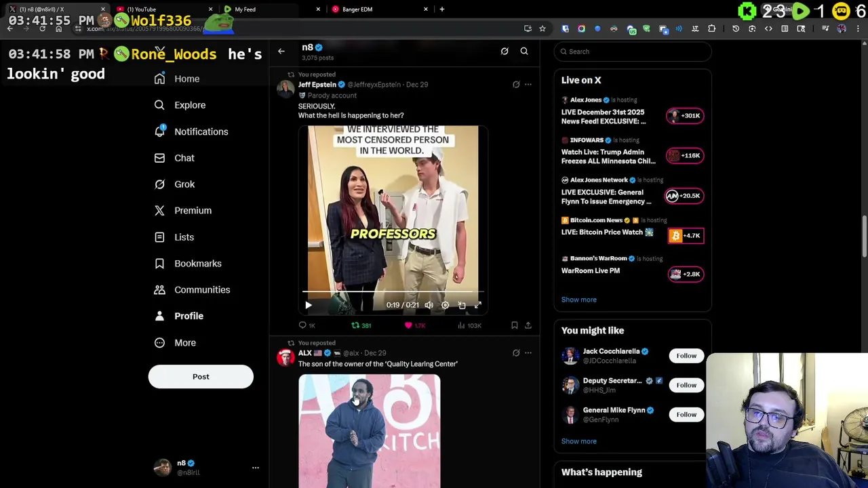Open ALX profile avatar
The width and height of the screenshot is (868, 488).
[285, 357]
